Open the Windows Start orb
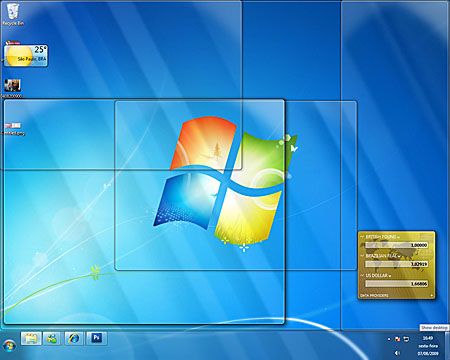450x360 pixels. [x=9, y=345]
